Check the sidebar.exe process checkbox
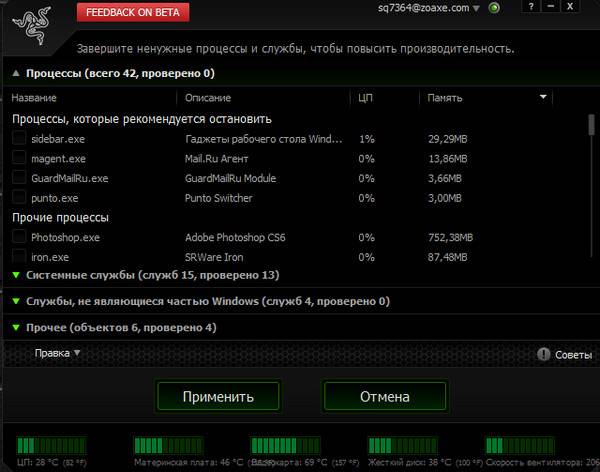Screen dimensions: 600x472 coord(19,139)
